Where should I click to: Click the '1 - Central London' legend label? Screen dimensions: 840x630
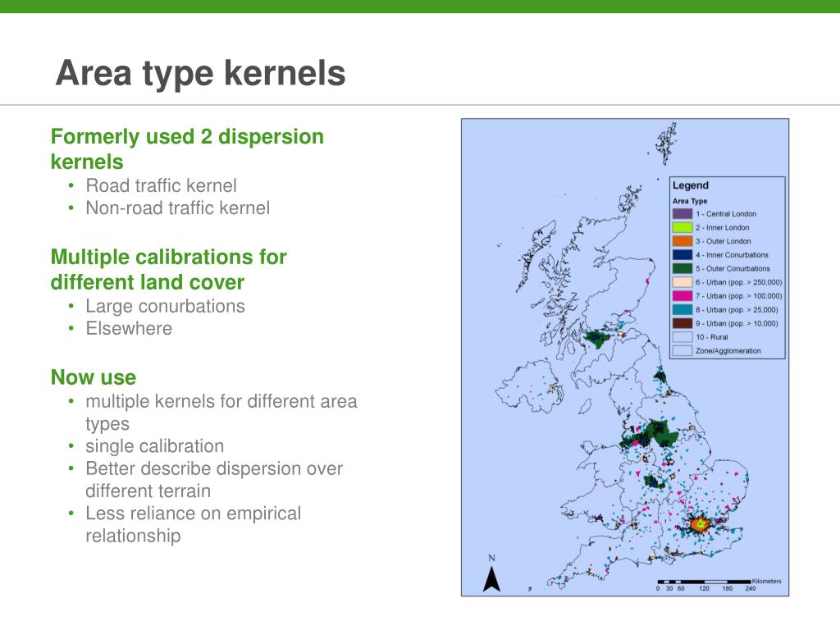click(x=726, y=214)
